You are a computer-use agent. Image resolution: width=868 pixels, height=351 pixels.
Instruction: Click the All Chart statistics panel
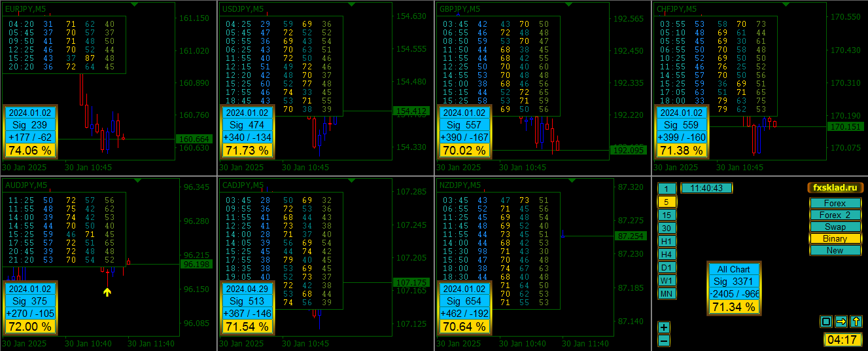click(x=734, y=288)
